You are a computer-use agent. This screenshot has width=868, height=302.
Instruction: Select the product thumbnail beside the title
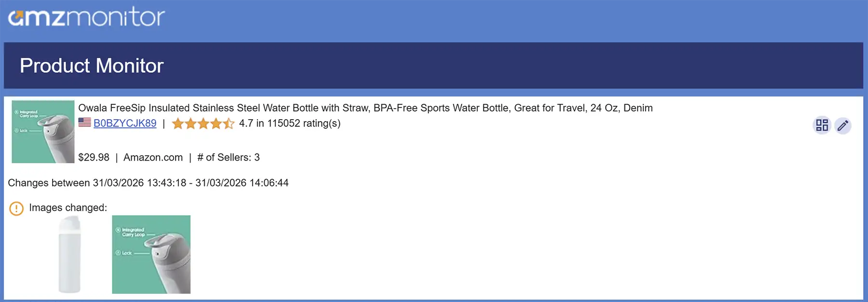coord(43,132)
